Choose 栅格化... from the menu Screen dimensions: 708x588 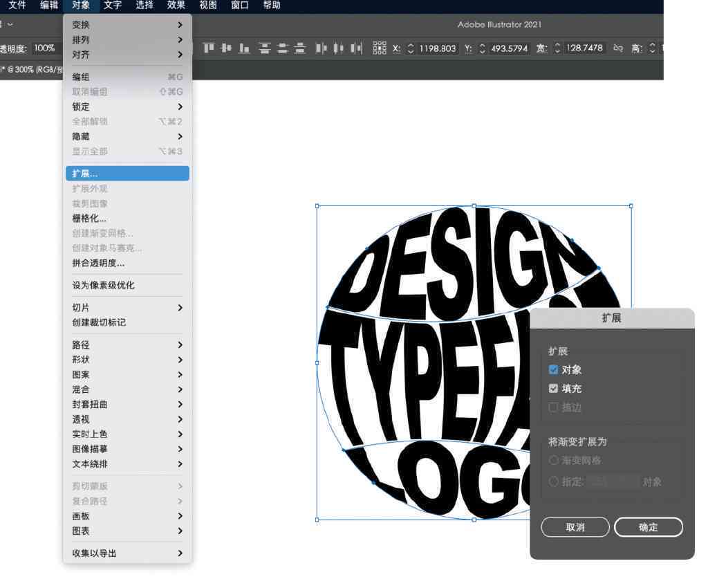(x=127, y=219)
